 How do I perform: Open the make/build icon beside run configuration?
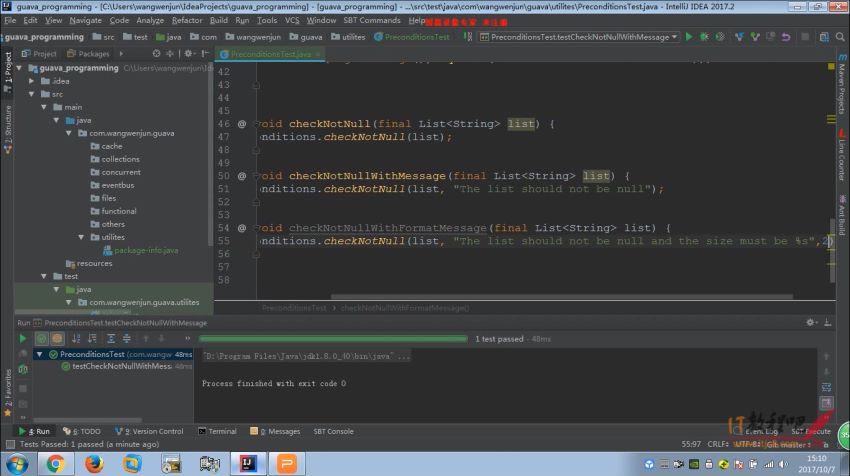point(468,37)
